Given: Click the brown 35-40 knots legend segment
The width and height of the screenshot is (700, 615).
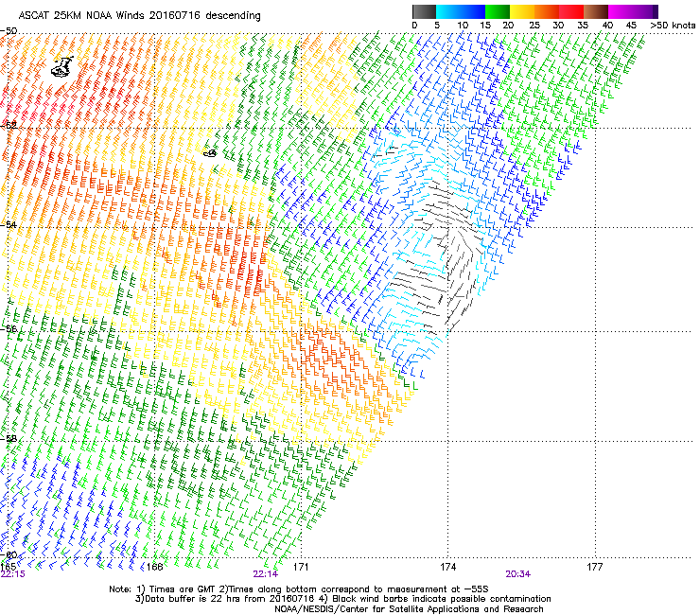Looking at the screenshot, I should coord(596,11).
